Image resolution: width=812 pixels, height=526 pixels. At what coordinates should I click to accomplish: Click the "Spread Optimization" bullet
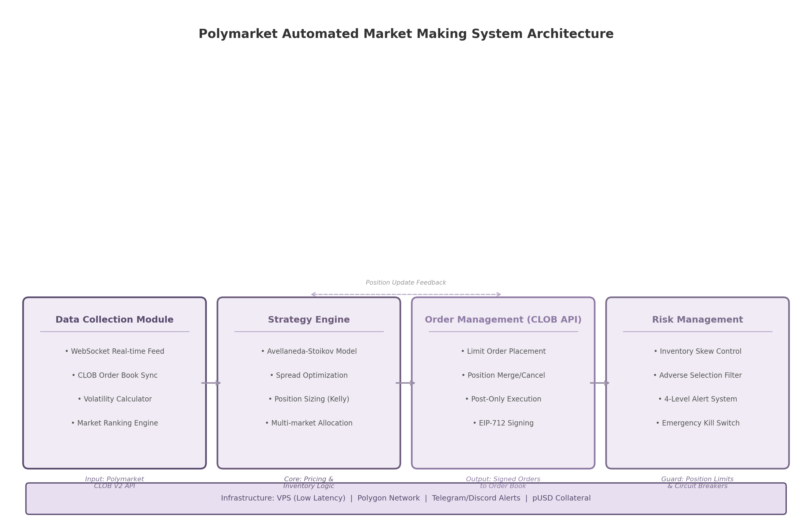pos(309,375)
